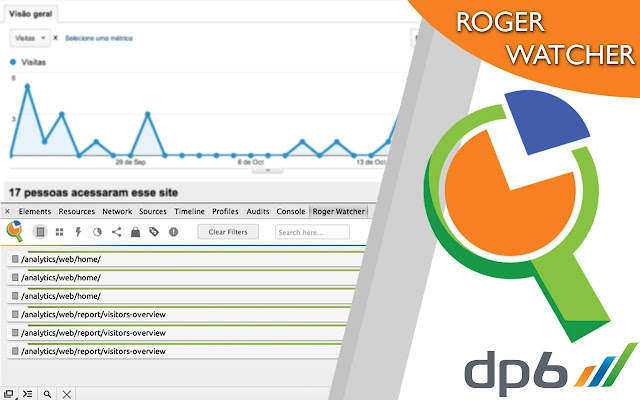The height and width of the screenshot is (400, 640).
Task: Toggle the console drawer icon
Action: [x=28, y=394]
